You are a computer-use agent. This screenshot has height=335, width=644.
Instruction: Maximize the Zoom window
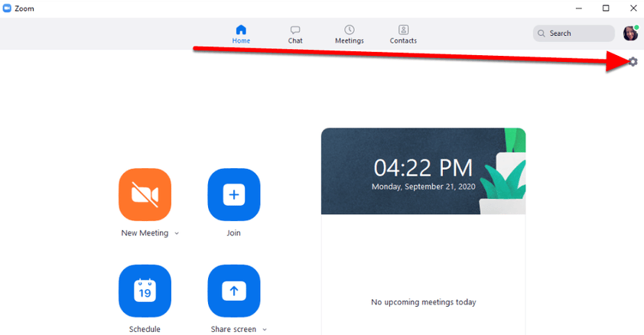[x=606, y=8]
